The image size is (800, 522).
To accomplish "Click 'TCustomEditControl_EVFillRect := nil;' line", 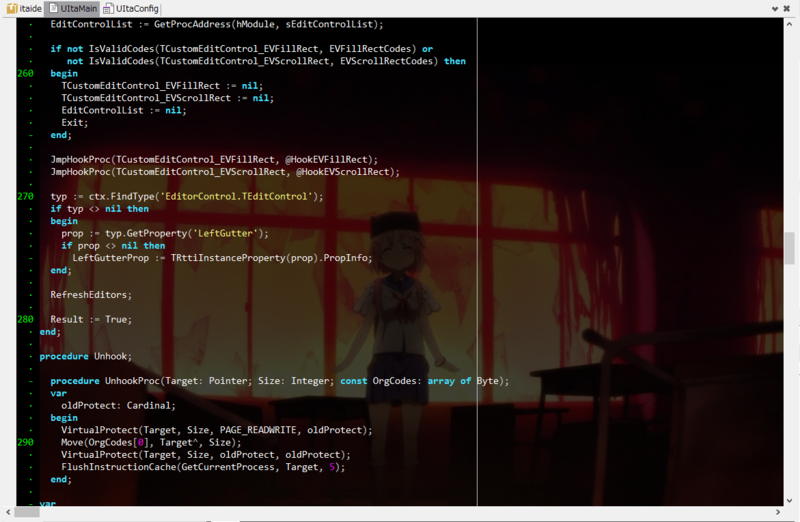I will [x=162, y=86].
